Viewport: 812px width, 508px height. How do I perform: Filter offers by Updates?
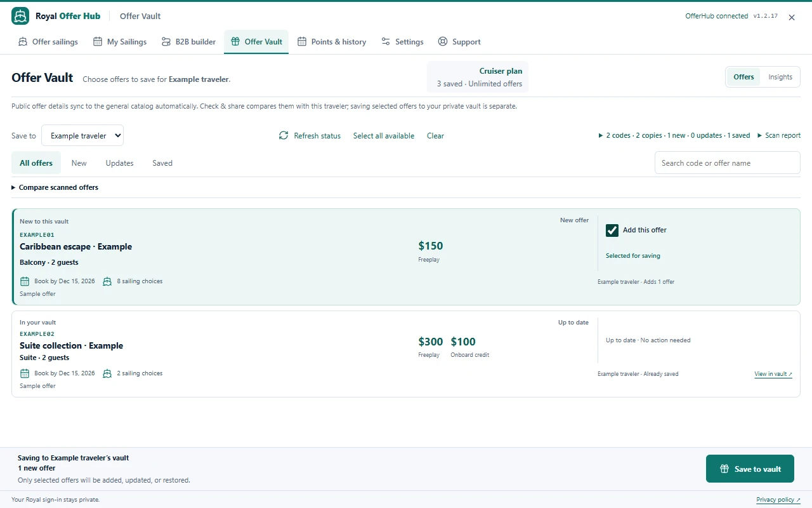click(x=119, y=163)
